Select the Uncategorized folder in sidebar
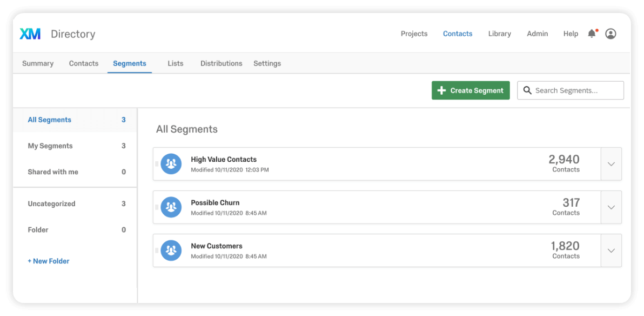Screen dimensions: 644x316 (75, 203)
